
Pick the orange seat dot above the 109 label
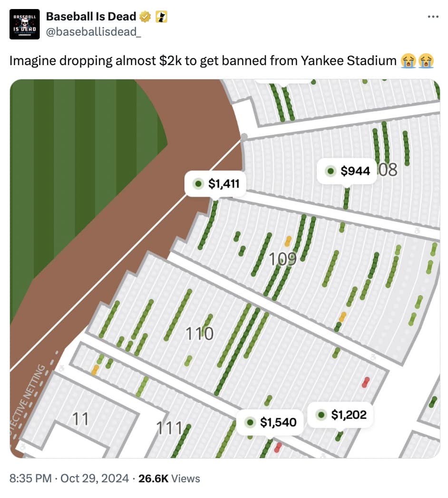(x=287, y=241)
